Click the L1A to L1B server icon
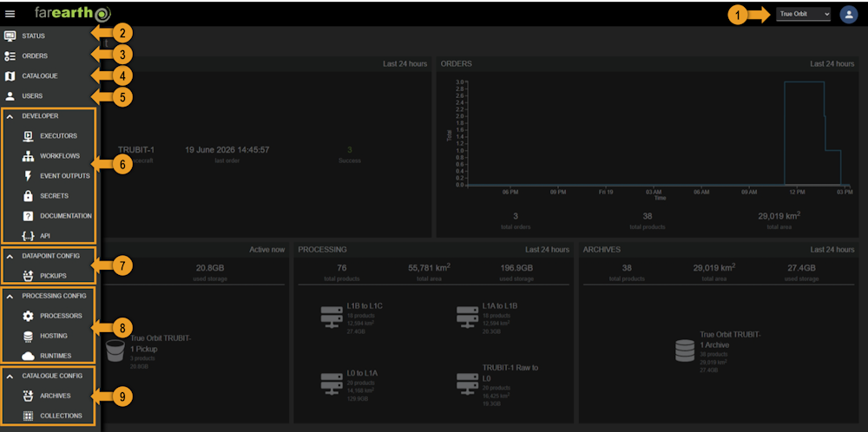The image size is (868, 432). (467, 317)
